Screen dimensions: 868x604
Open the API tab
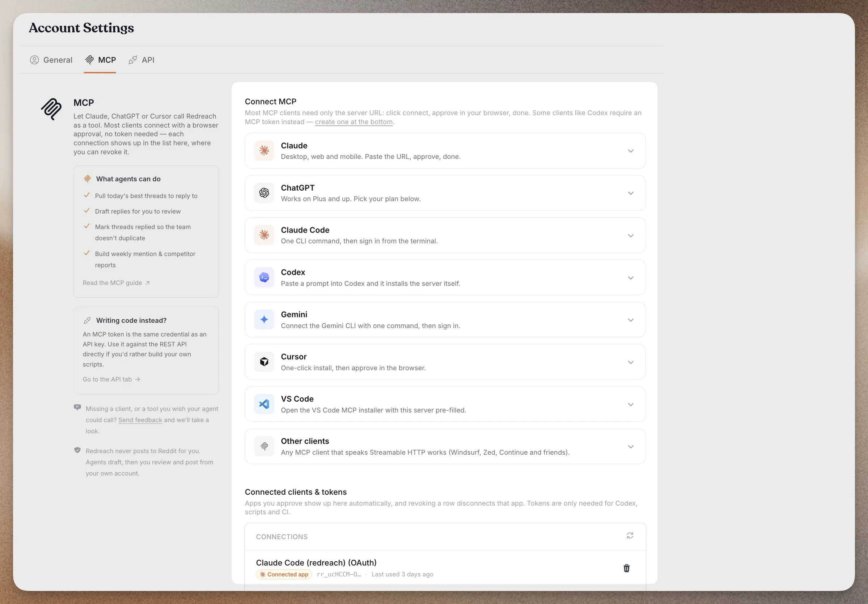point(141,60)
